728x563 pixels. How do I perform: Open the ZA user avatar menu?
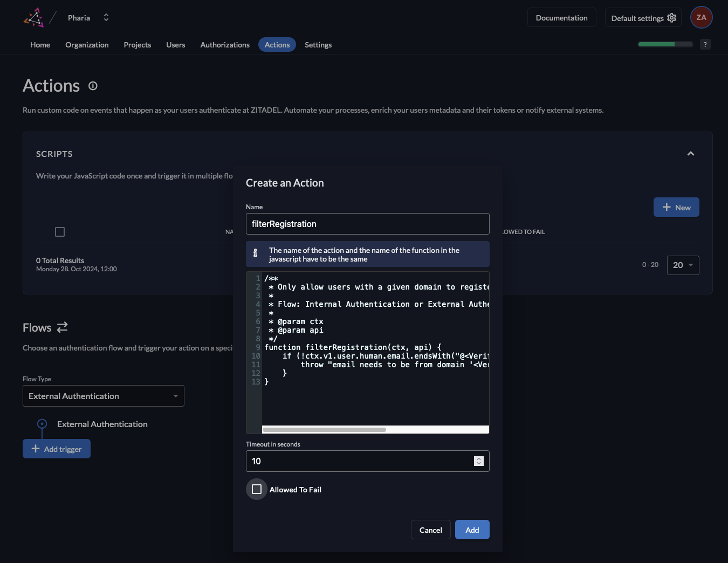pyautogui.click(x=701, y=18)
